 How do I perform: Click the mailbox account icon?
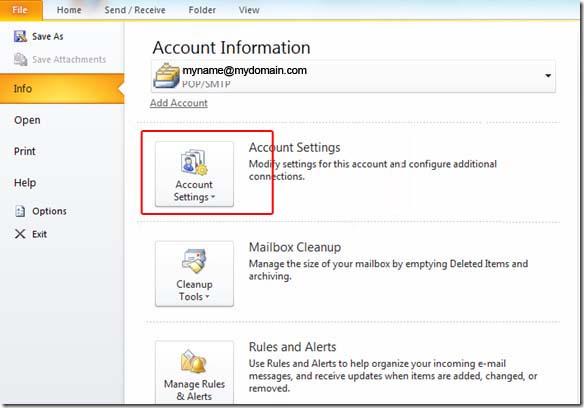(166, 76)
